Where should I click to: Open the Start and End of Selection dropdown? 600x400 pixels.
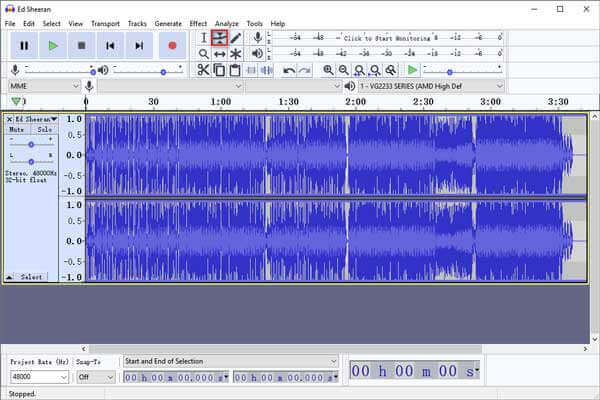tap(231, 361)
